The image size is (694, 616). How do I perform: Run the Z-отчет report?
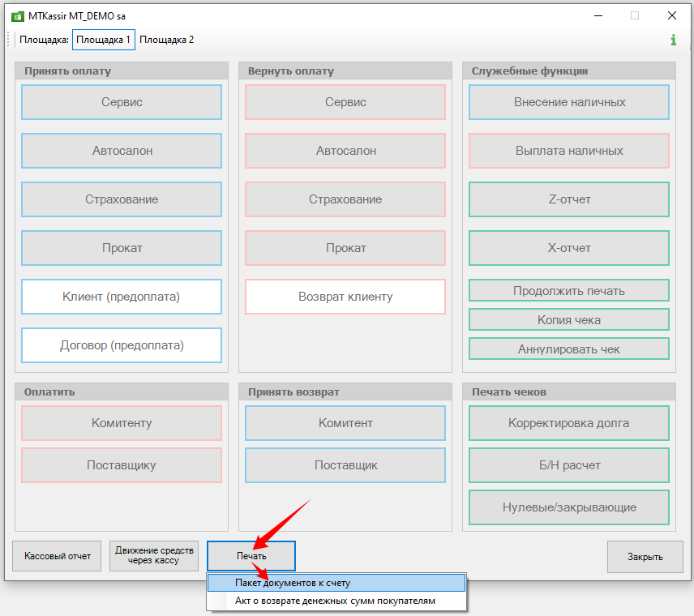[x=569, y=199]
